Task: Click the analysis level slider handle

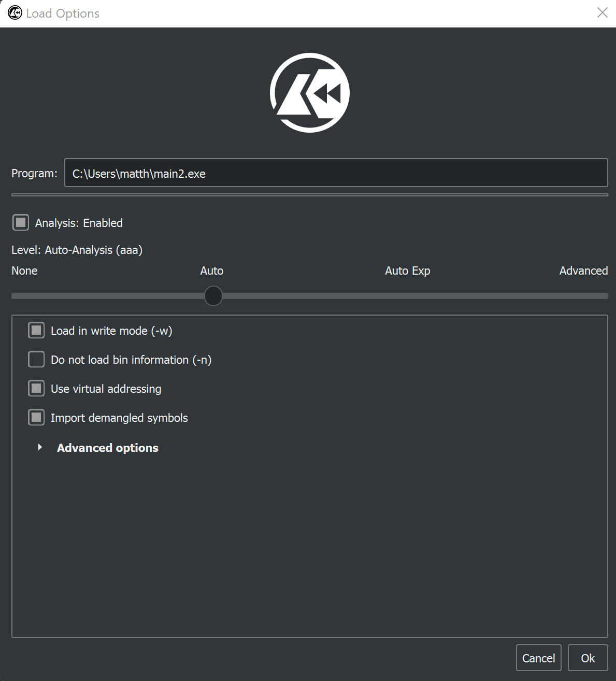Action: pos(213,295)
